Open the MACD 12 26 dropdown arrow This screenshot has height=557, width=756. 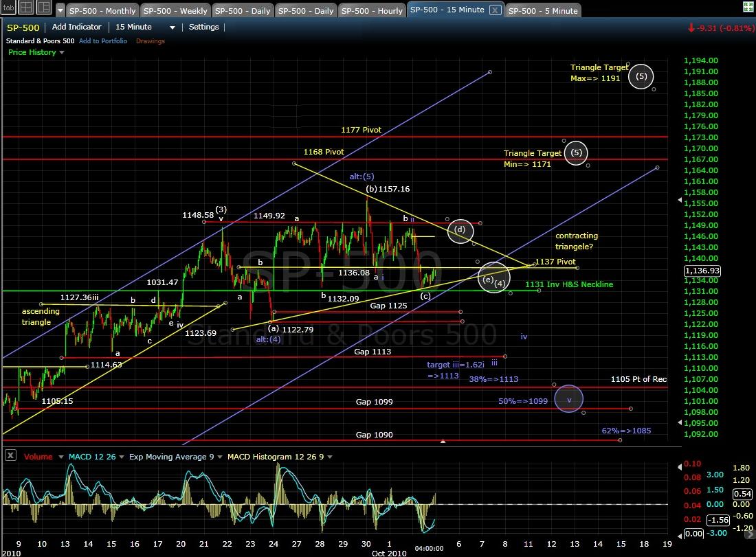tap(122, 457)
